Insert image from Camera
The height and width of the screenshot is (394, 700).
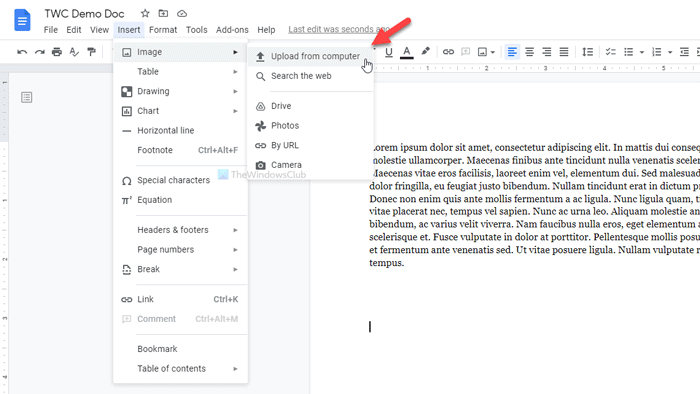click(310, 165)
